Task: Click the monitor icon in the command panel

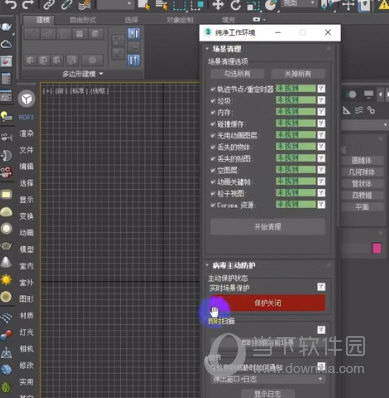Action: [x=368, y=94]
